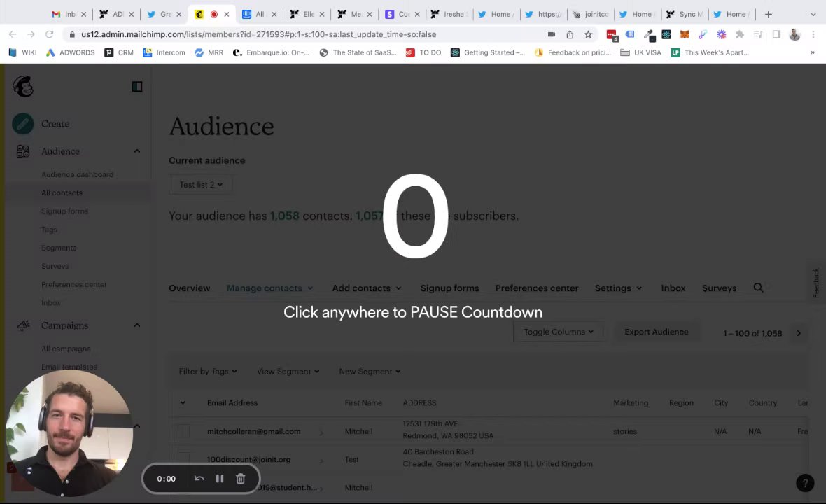Pause the screen recording
This screenshot has width=826, height=504.
pyautogui.click(x=220, y=479)
